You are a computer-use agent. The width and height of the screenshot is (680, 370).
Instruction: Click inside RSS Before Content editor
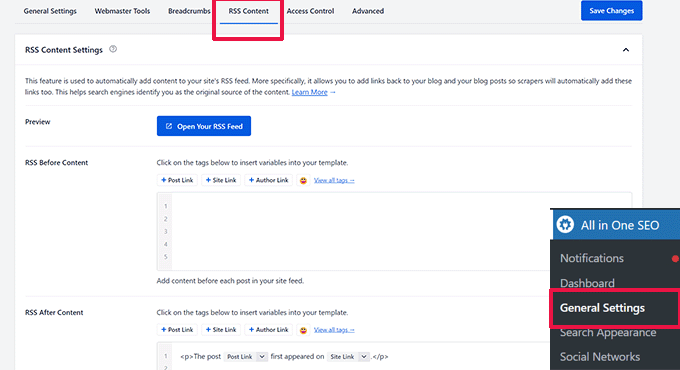click(x=394, y=232)
